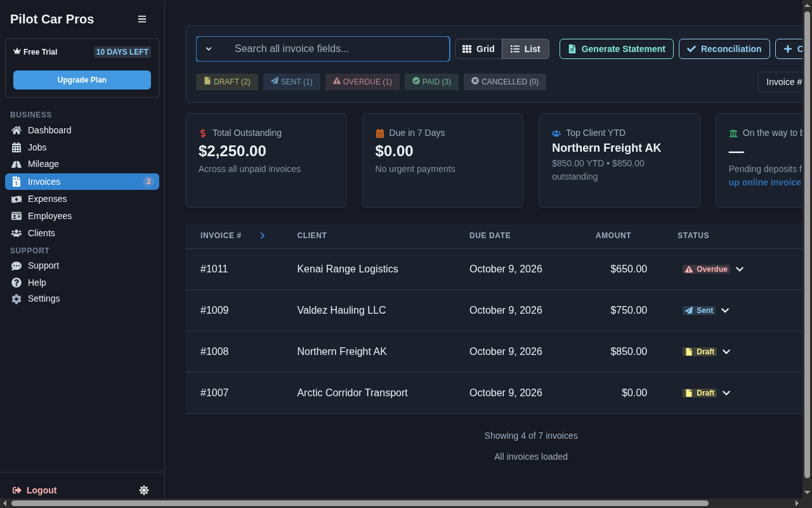The height and width of the screenshot is (508, 812).
Task: Click the Settings gear icon
Action: [x=16, y=298]
